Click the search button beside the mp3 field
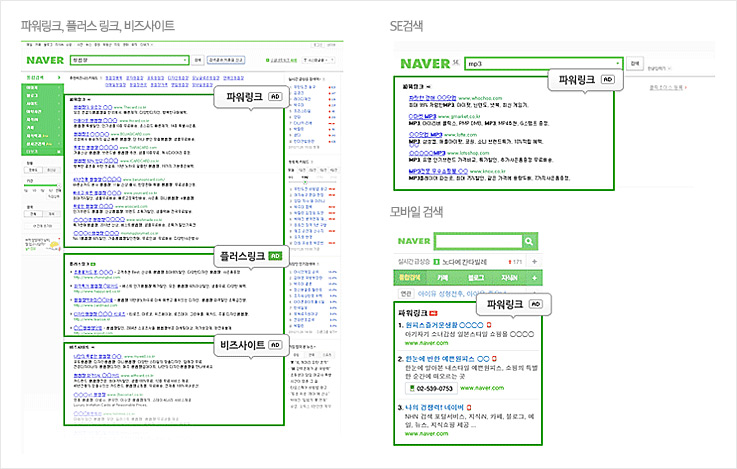737x469 pixels. coord(635,63)
